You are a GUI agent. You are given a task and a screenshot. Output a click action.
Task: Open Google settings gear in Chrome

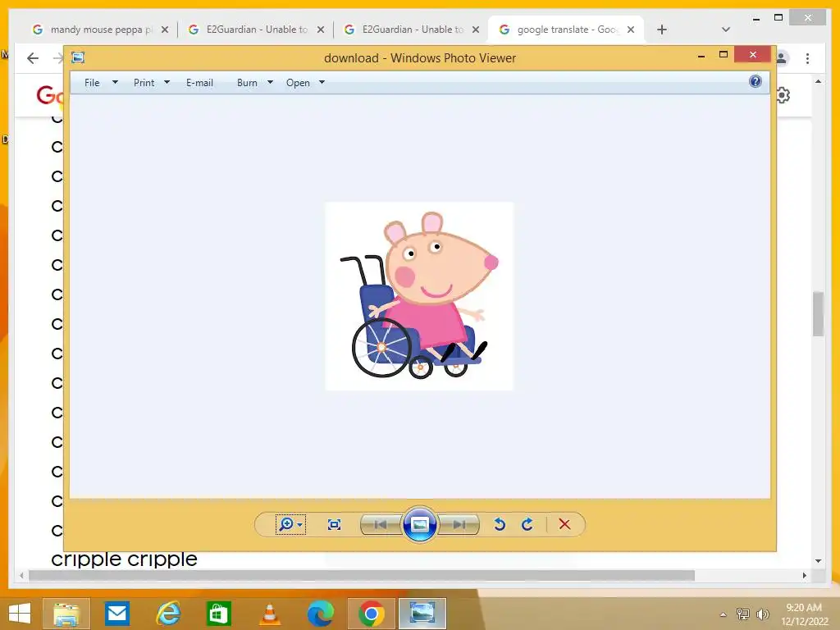coord(783,95)
